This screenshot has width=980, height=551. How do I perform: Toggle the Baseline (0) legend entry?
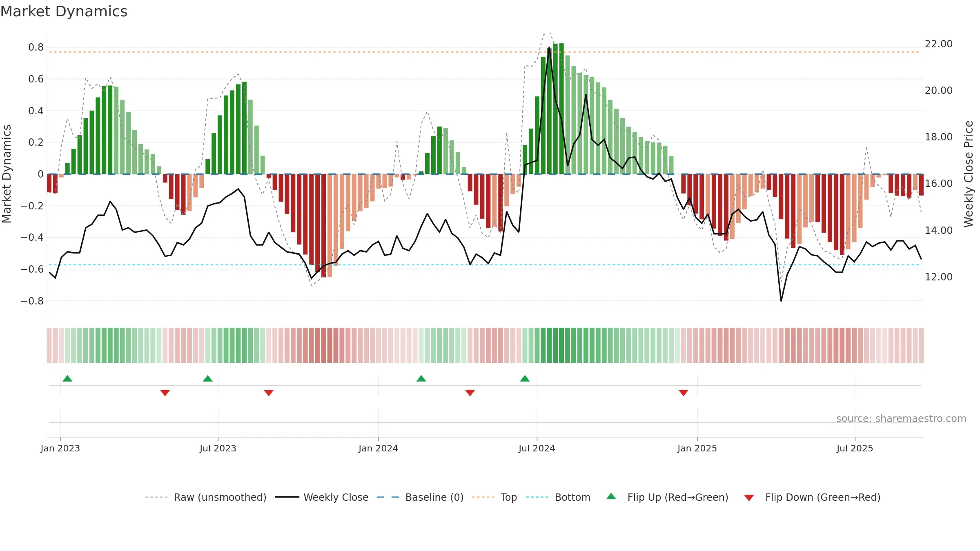tap(420, 497)
